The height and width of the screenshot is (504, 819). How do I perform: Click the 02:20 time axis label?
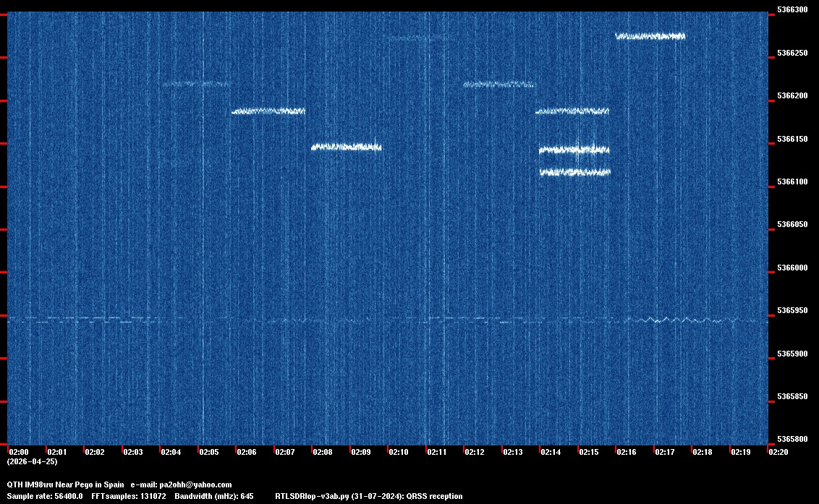[778, 452]
